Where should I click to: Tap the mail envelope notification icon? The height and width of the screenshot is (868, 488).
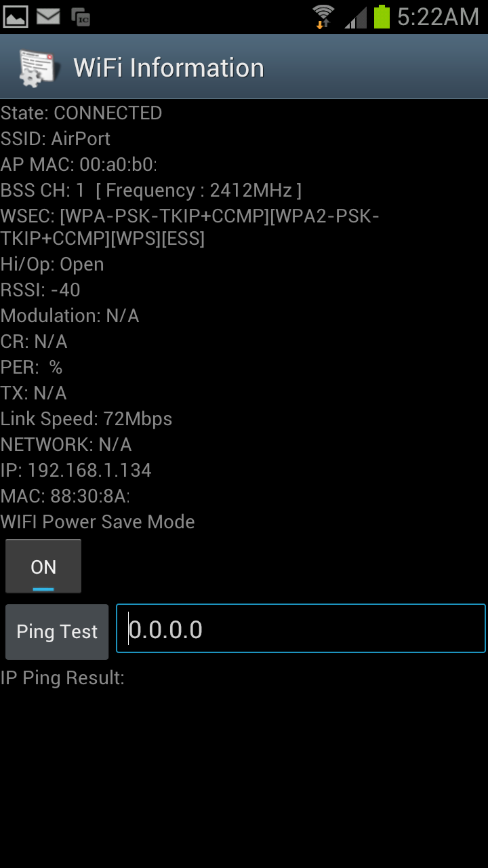pyautogui.click(x=48, y=16)
